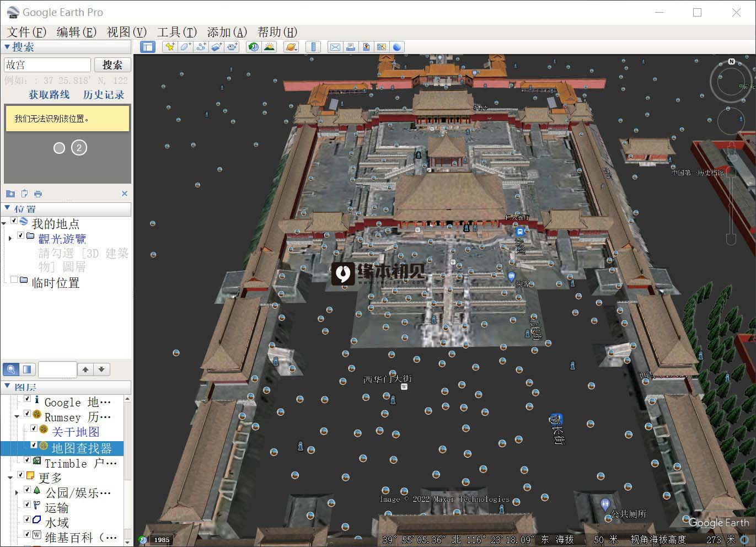The image size is (756, 547).
Task: Disable the 运输 layer checkbox
Action: point(27,505)
